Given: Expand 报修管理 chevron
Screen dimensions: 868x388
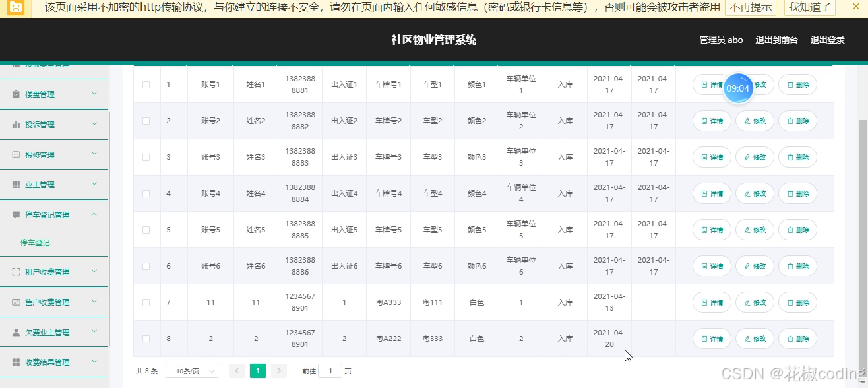Looking at the screenshot, I should (94, 154).
